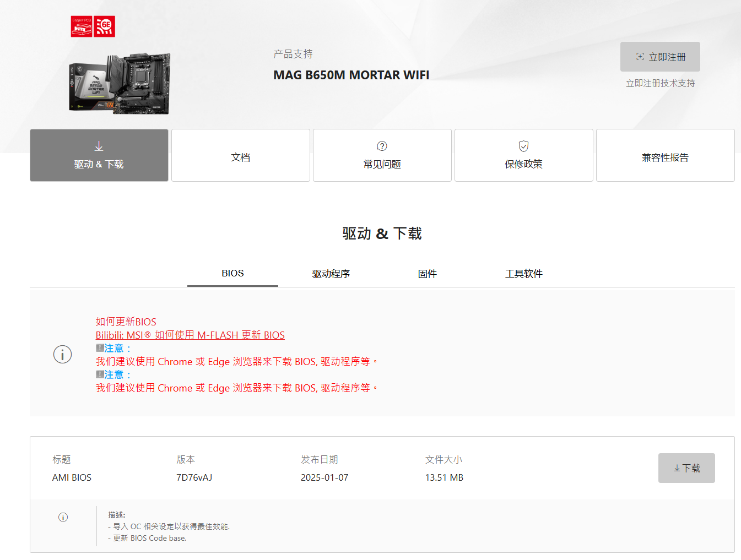
Task: Switch to the 驱动程序 tab
Action: [331, 274]
